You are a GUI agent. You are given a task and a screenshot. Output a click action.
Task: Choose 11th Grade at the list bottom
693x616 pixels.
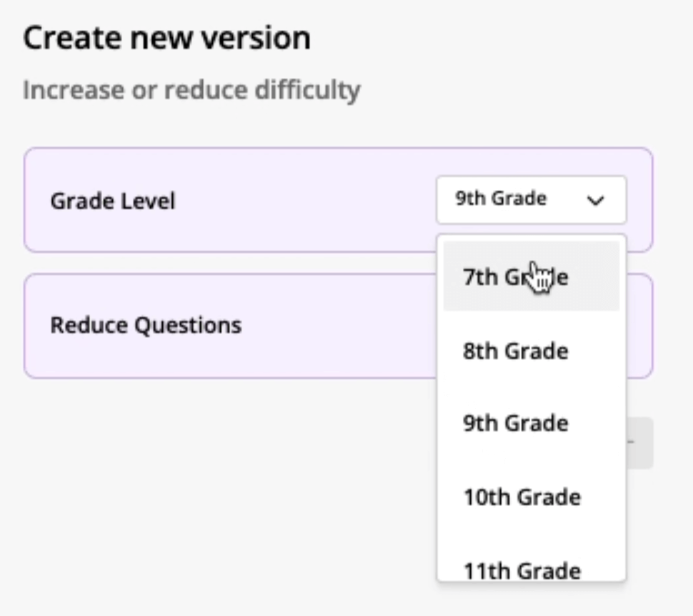pos(522,570)
